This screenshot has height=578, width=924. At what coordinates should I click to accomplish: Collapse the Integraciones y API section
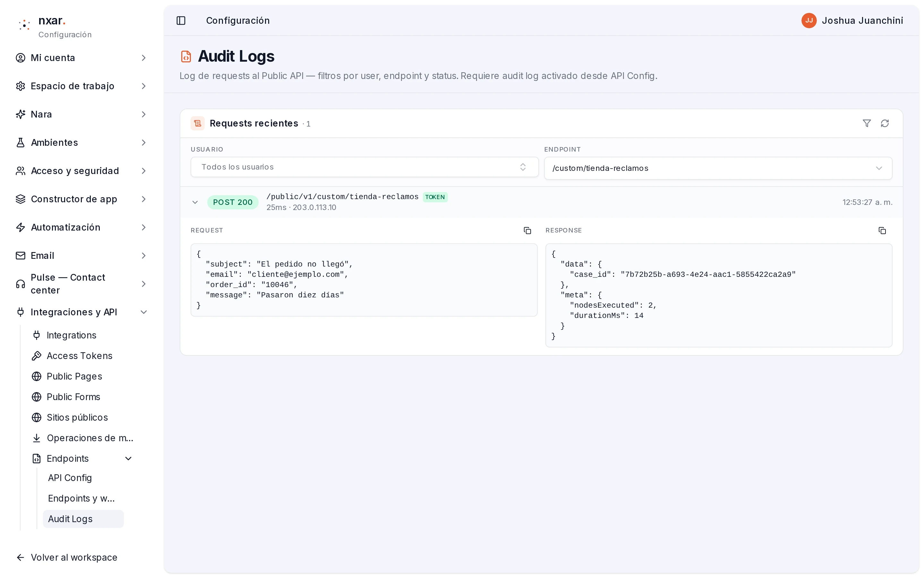coord(143,312)
